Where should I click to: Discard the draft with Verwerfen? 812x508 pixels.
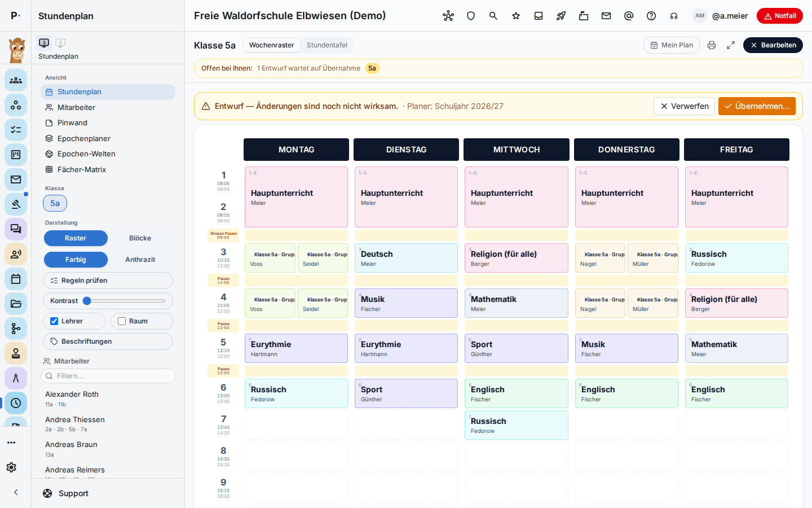(x=684, y=106)
